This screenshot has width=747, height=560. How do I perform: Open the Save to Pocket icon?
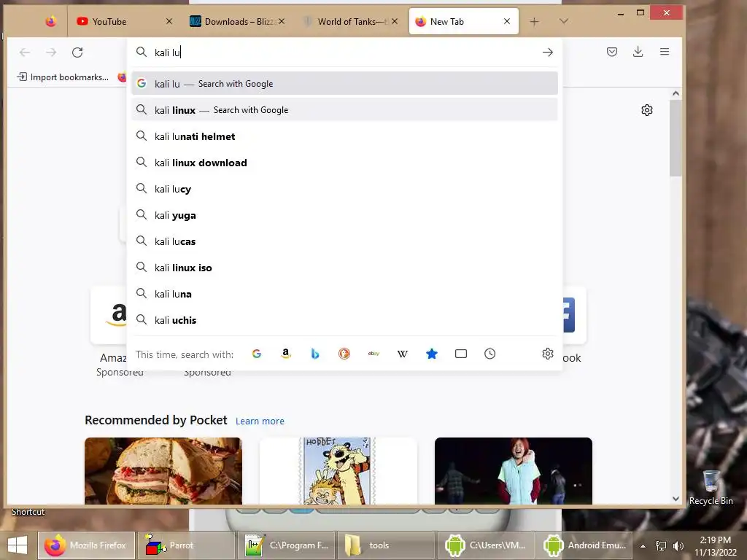(612, 52)
